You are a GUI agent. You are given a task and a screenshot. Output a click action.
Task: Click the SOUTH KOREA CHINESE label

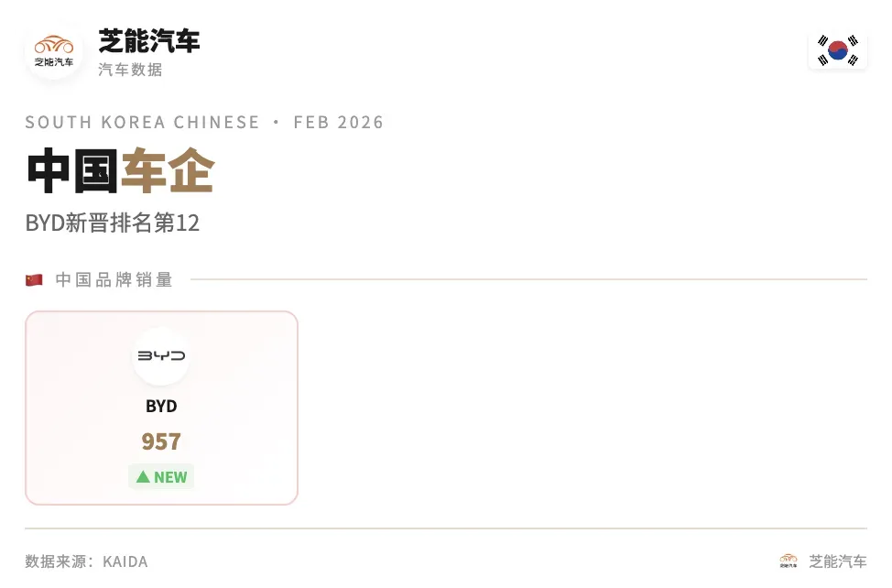pos(143,123)
